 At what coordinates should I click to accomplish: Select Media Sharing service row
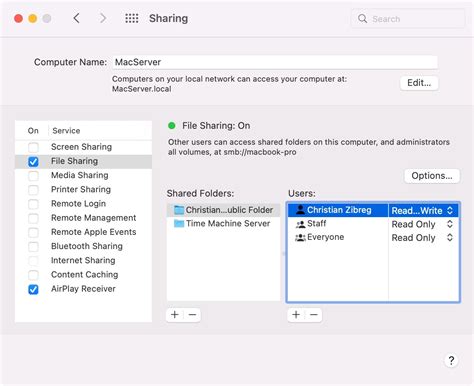click(x=83, y=175)
